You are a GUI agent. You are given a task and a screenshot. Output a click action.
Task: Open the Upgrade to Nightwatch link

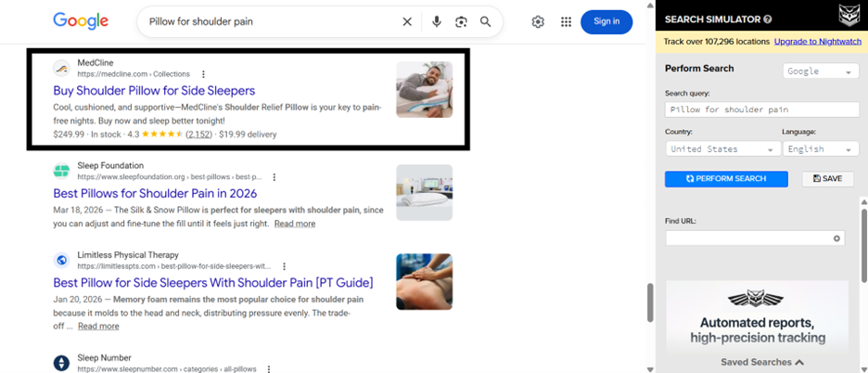tap(818, 42)
